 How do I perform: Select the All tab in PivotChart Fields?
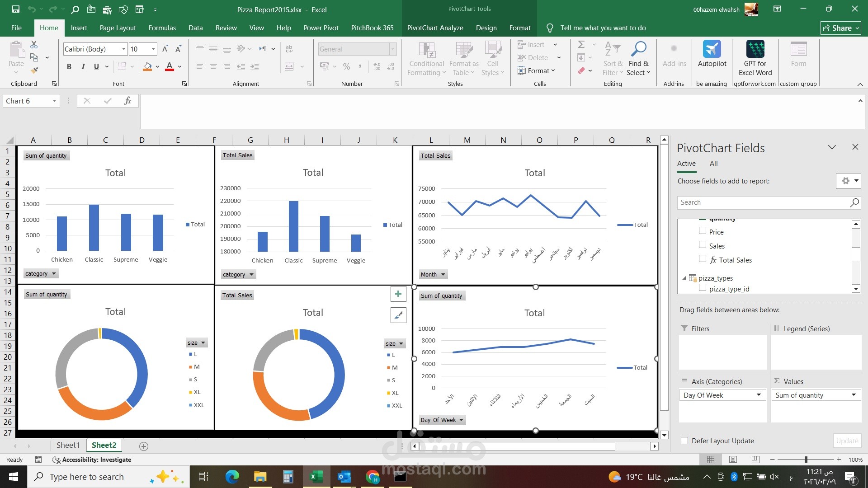[713, 164]
